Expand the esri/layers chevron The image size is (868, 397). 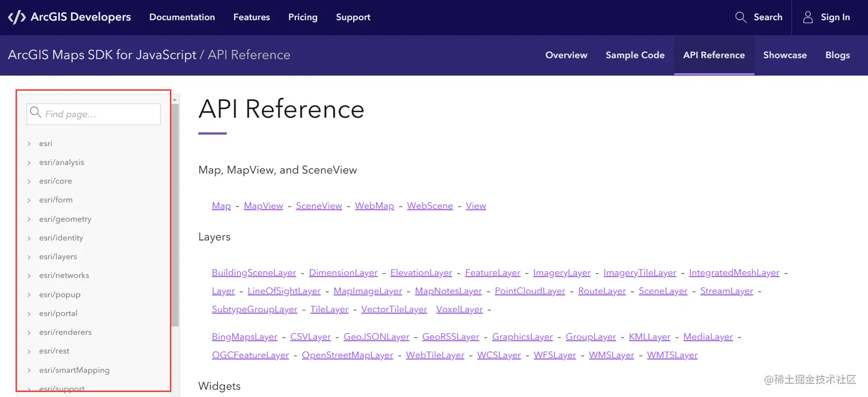point(29,258)
